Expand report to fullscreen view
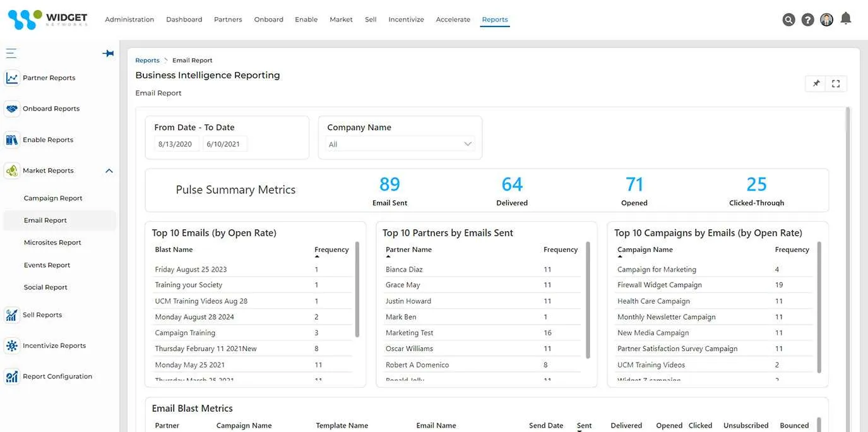868x432 pixels. 836,83
